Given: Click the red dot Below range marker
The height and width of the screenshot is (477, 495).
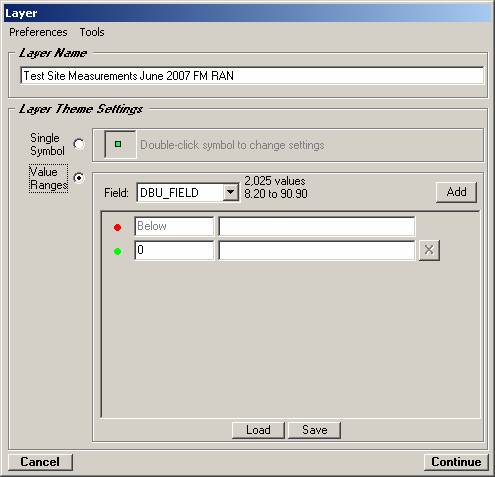Looking at the screenshot, I should (x=117, y=227).
